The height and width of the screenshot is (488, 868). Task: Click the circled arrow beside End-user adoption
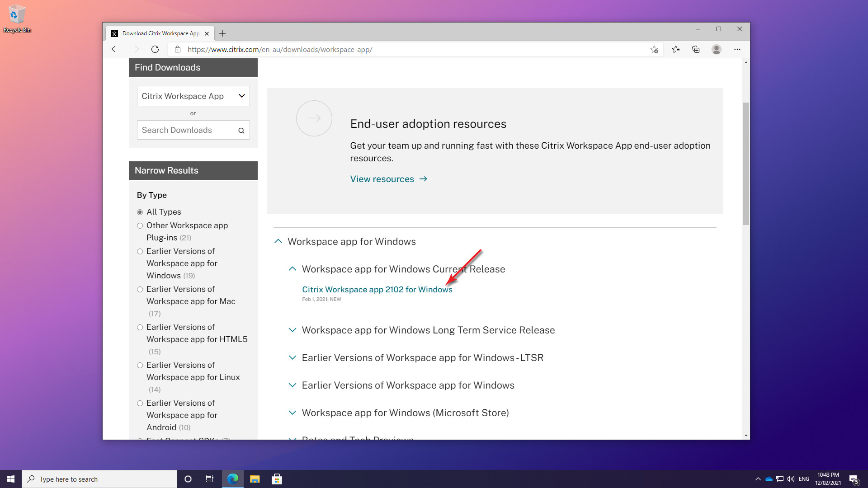coord(314,118)
